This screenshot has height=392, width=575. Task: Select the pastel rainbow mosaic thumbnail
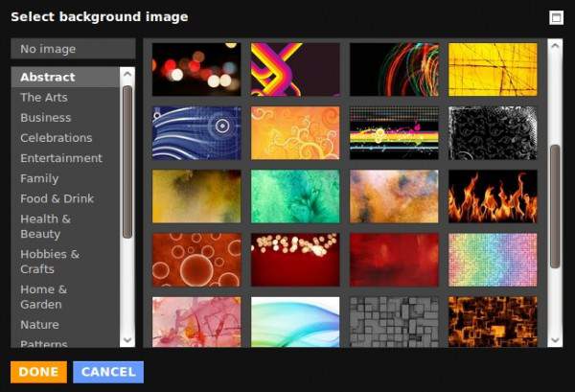pyautogui.click(x=493, y=260)
